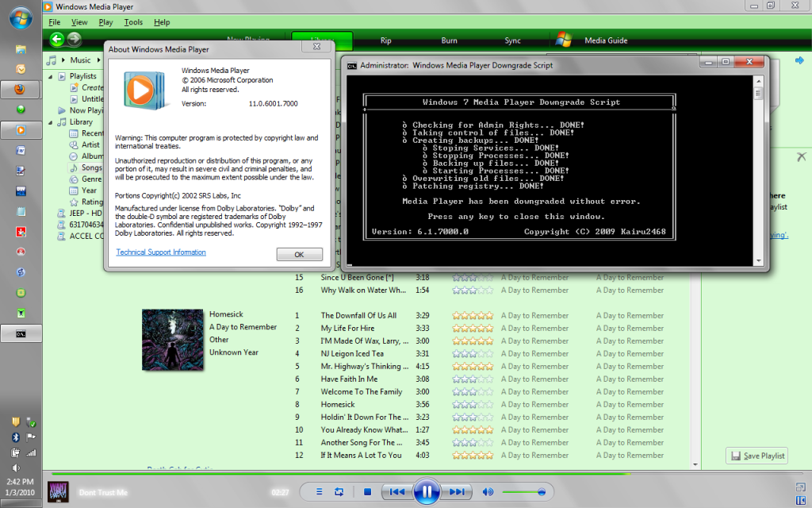
Task: Click OK in the About dialog
Action: coord(299,255)
